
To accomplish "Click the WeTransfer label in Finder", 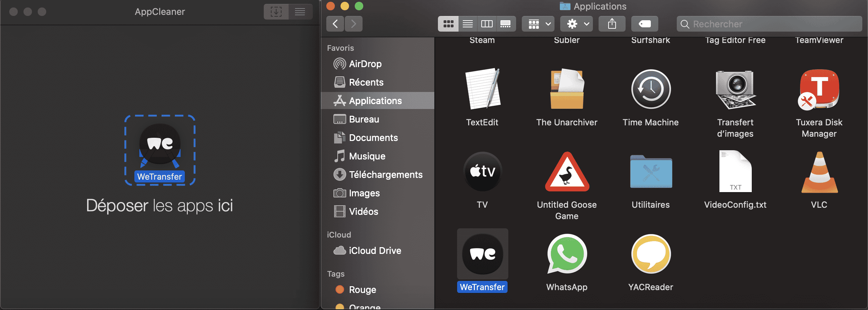I will point(482,287).
